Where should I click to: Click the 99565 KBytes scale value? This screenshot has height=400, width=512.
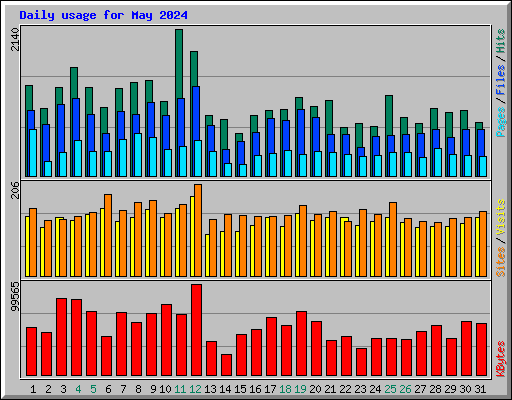tap(15, 296)
